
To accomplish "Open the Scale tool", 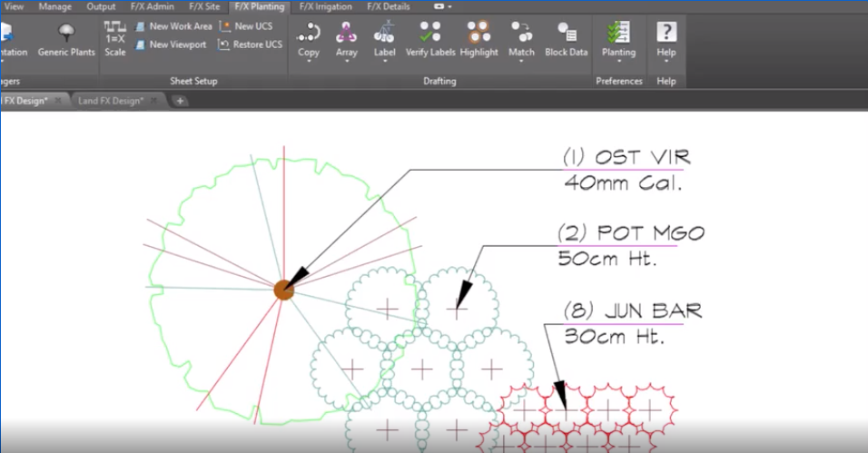I will click(x=115, y=39).
